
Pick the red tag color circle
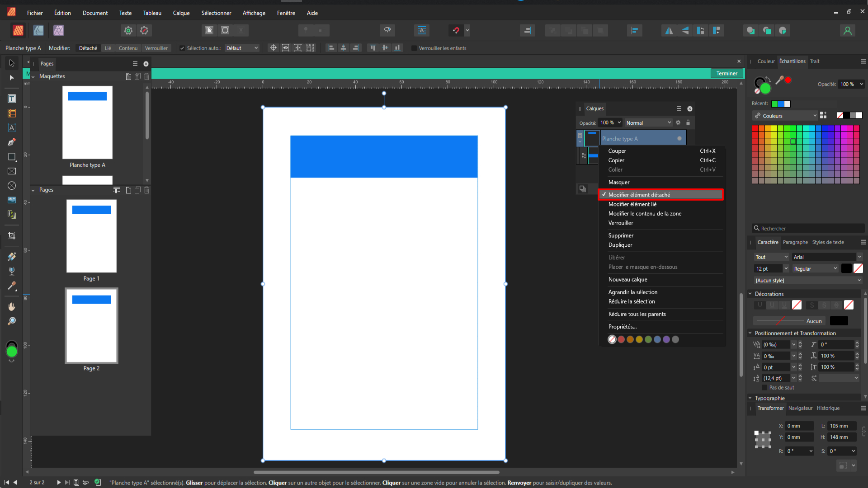(x=621, y=339)
